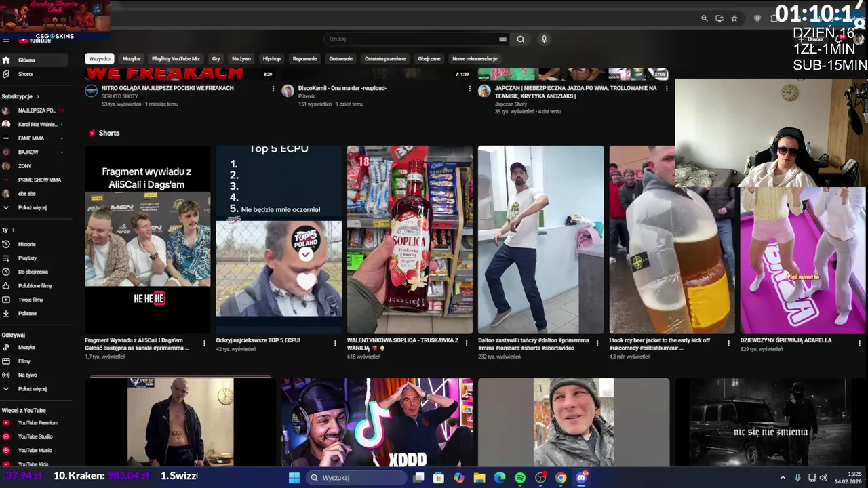The height and width of the screenshot is (488, 868).
Task: Select the Gry filter chip
Action: tap(216, 59)
